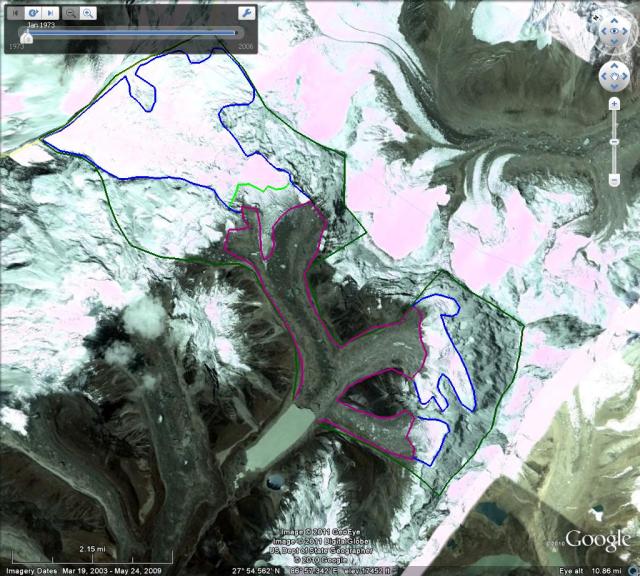Pan map up with Move joystick arrow

tap(612, 65)
